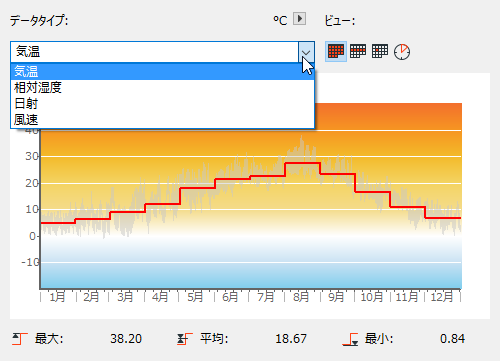Click the 8月 axis label
The width and height of the screenshot is (500, 361).
(x=301, y=296)
